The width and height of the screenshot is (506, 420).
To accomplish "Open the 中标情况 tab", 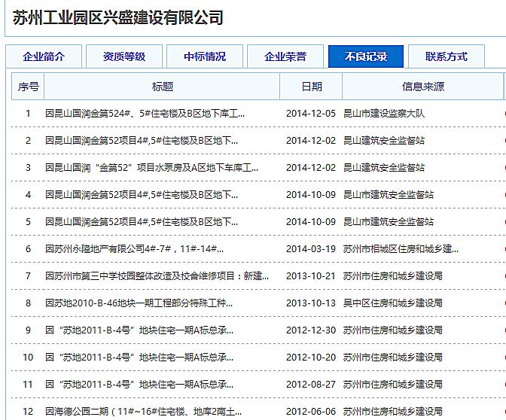I will [205, 56].
